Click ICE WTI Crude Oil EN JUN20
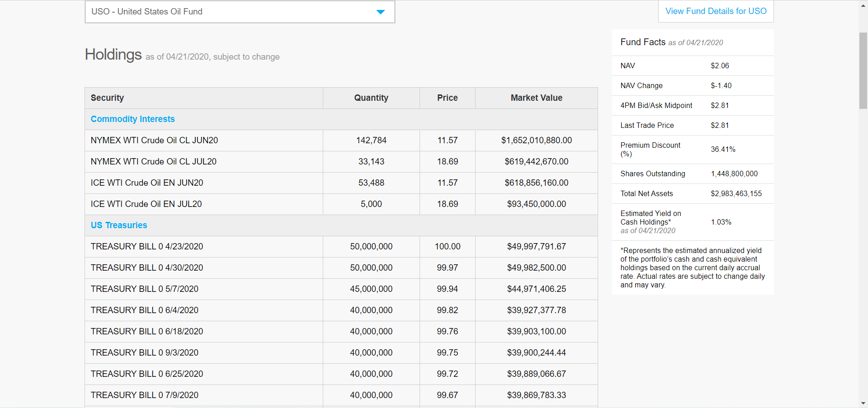Viewport: 868px width, 408px height. 147,183
